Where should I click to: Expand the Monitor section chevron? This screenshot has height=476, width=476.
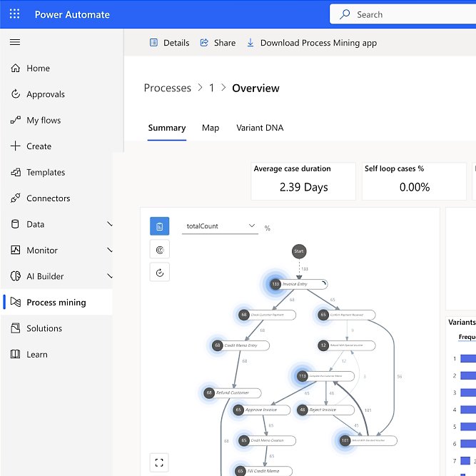[x=110, y=250]
